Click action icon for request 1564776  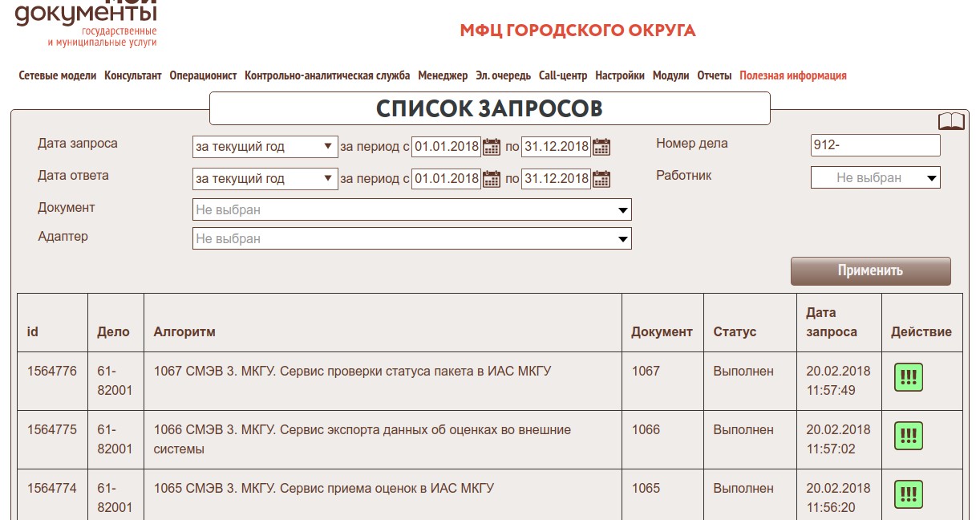[909, 378]
